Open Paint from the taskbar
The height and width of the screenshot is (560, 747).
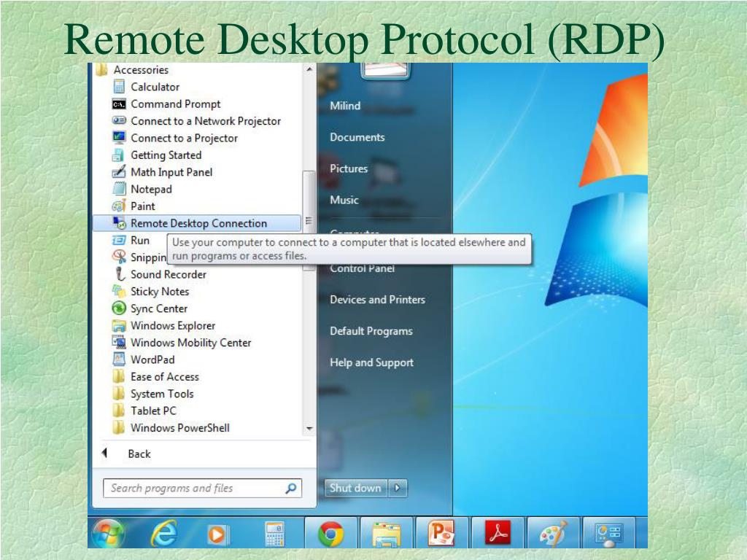click(553, 533)
